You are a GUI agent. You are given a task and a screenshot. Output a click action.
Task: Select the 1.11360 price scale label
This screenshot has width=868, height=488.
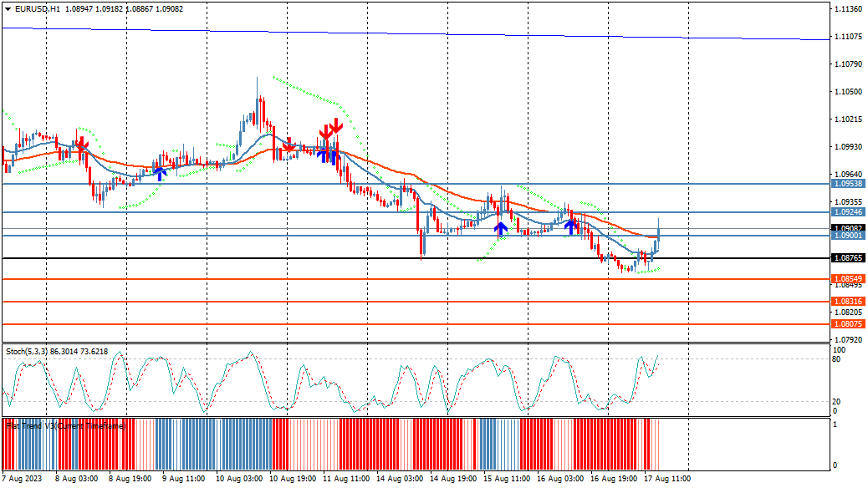[848, 9]
